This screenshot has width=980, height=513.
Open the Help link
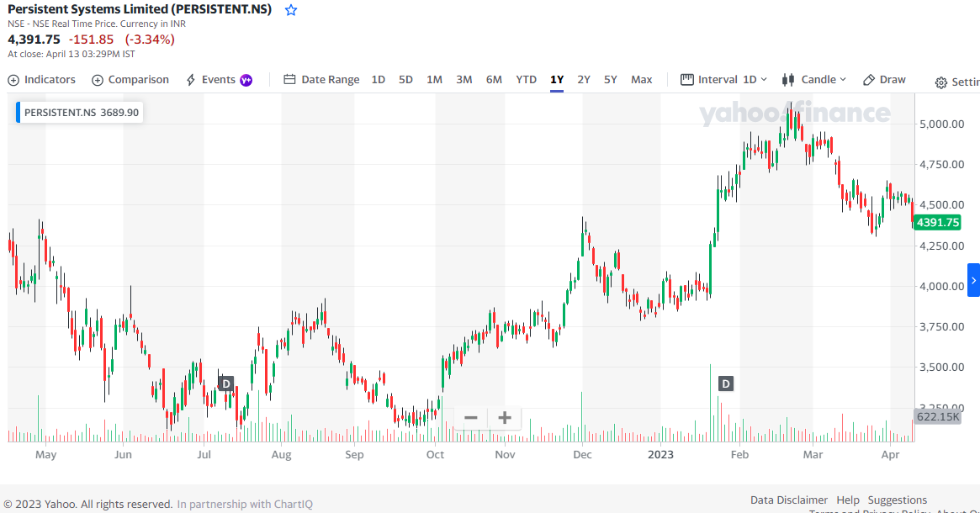(848, 500)
